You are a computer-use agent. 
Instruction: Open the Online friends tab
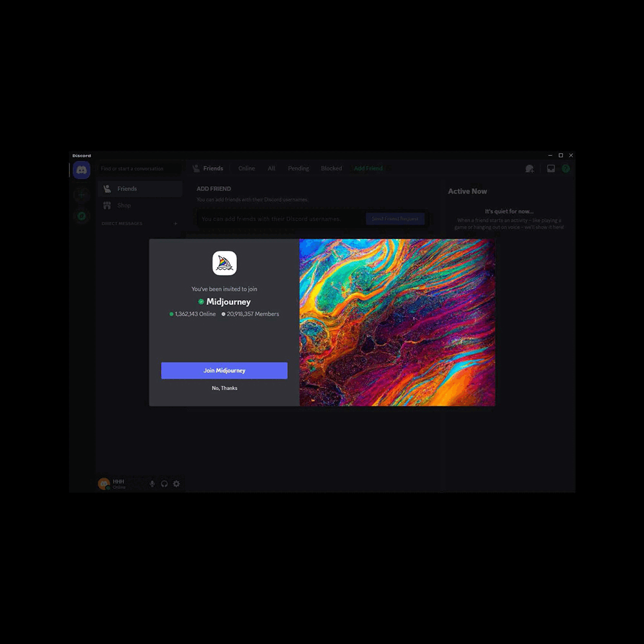247,169
